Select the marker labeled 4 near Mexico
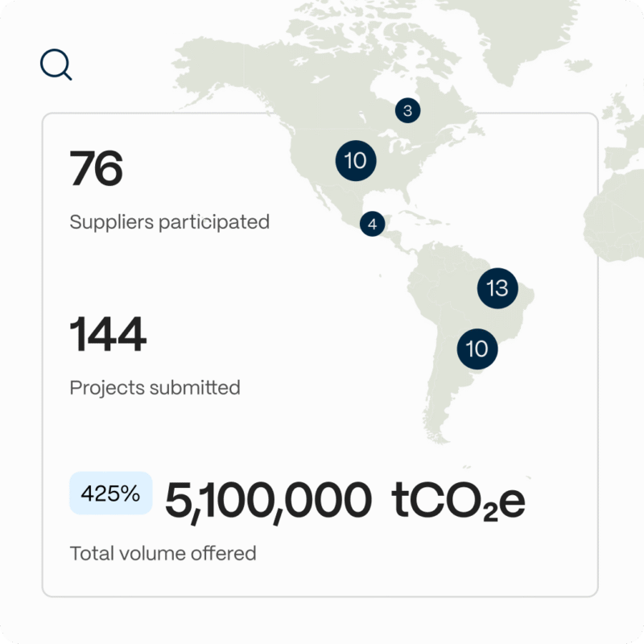 click(372, 224)
